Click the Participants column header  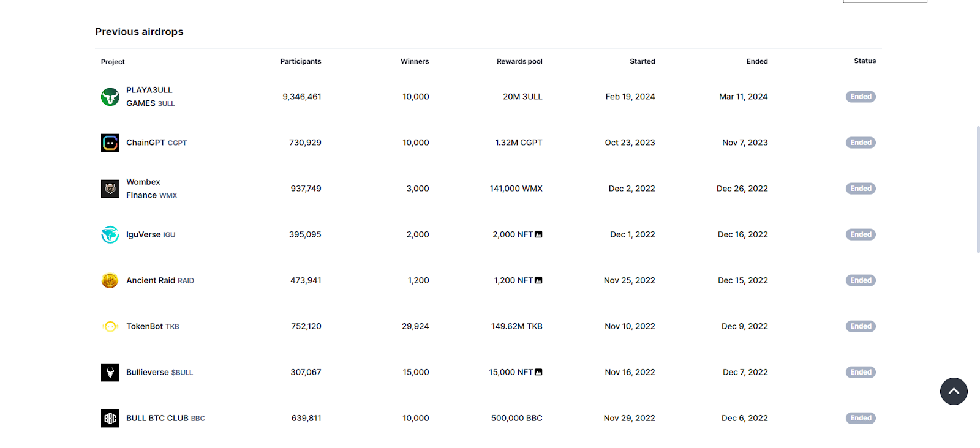(x=301, y=61)
